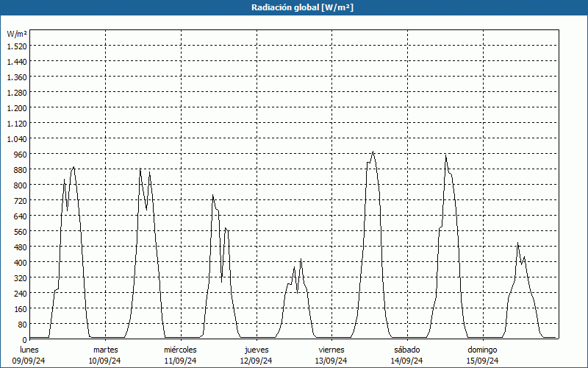Image resolution: width=588 pixels, height=368 pixels.
Task: Click the 1.520 axis value
Action: tap(17, 46)
